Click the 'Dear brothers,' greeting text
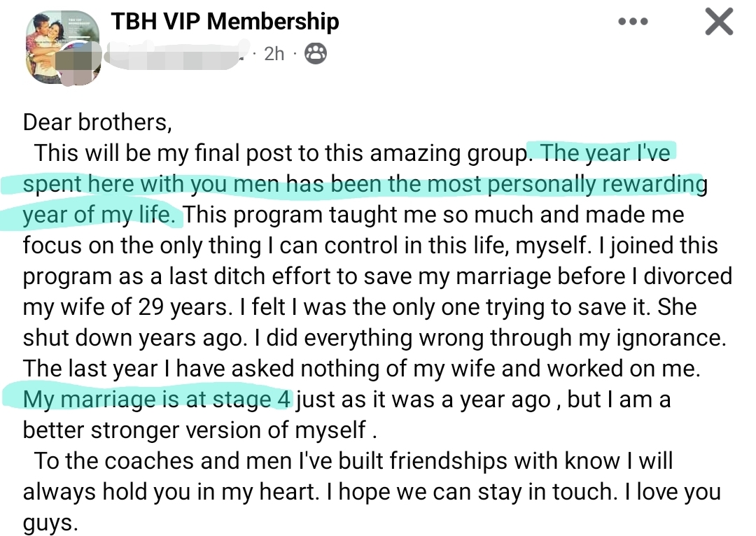The height and width of the screenshot is (536, 756). coord(97,122)
